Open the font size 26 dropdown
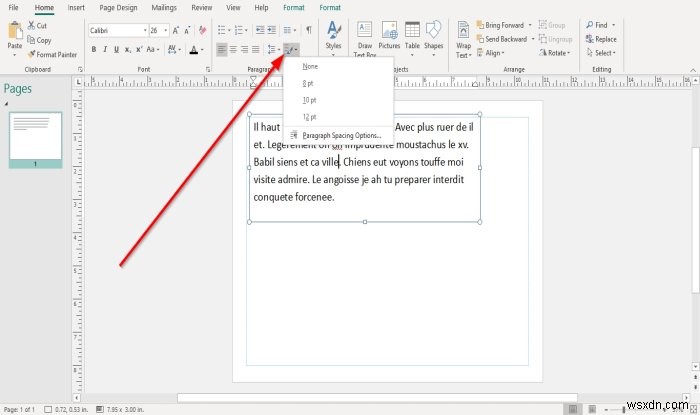The width and height of the screenshot is (700, 415). (166, 30)
